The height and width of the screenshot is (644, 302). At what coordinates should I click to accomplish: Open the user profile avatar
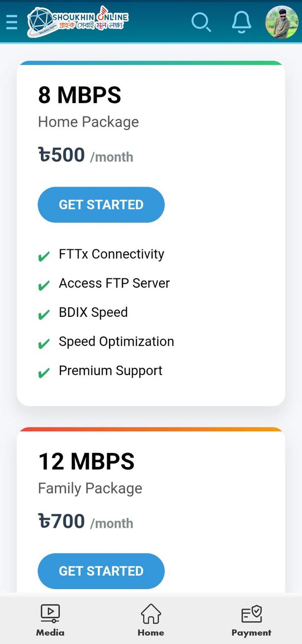point(282,22)
